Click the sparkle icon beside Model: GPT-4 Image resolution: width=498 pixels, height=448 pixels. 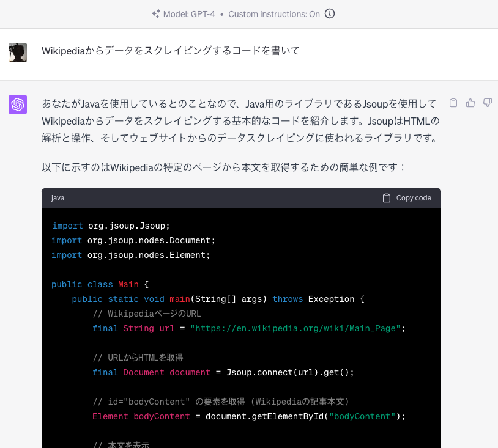[156, 13]
